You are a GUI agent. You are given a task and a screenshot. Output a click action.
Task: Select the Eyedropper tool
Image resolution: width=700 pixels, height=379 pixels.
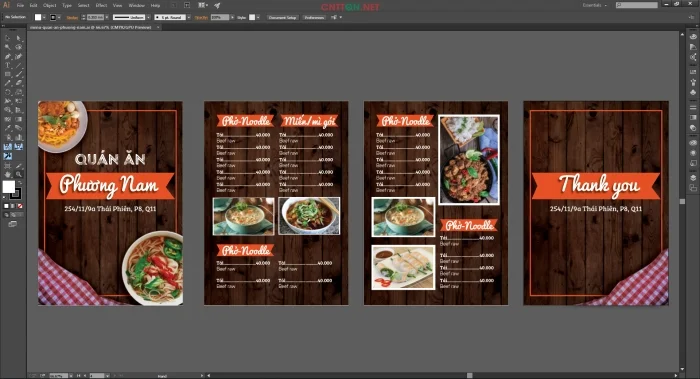(x=8, y=129)
